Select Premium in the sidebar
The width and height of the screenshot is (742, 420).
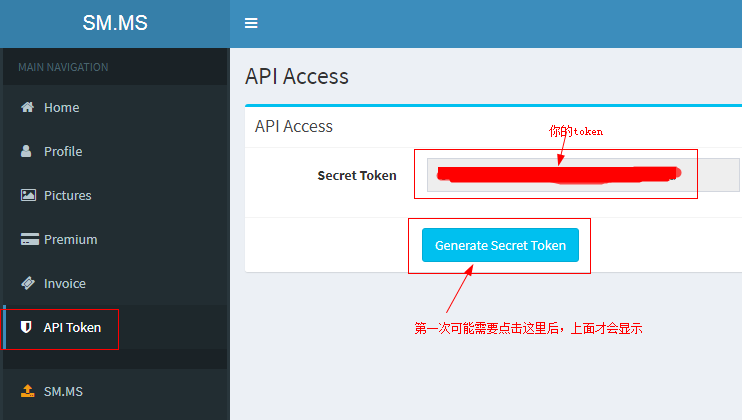[x=115, y=239]
